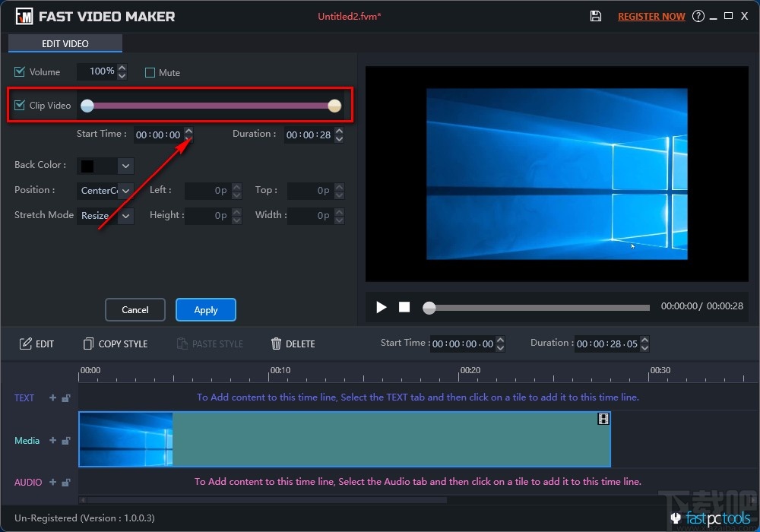This screenshot has height=532, width=760.
Task: Click the PASTE STYLE icon
Action: coord(182,344)
